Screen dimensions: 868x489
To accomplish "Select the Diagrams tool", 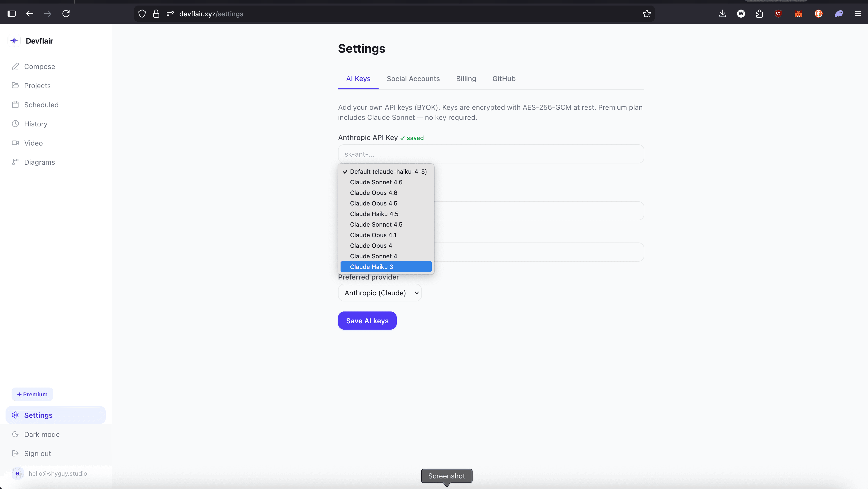I will [40, 162].
